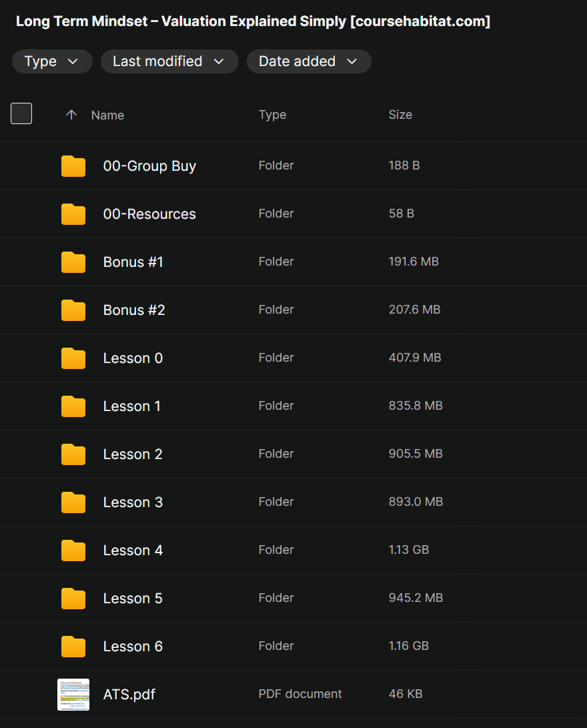Click the Bonus #1 folder icon
Viewport: 587px width, 728px height.
[73, 262]
